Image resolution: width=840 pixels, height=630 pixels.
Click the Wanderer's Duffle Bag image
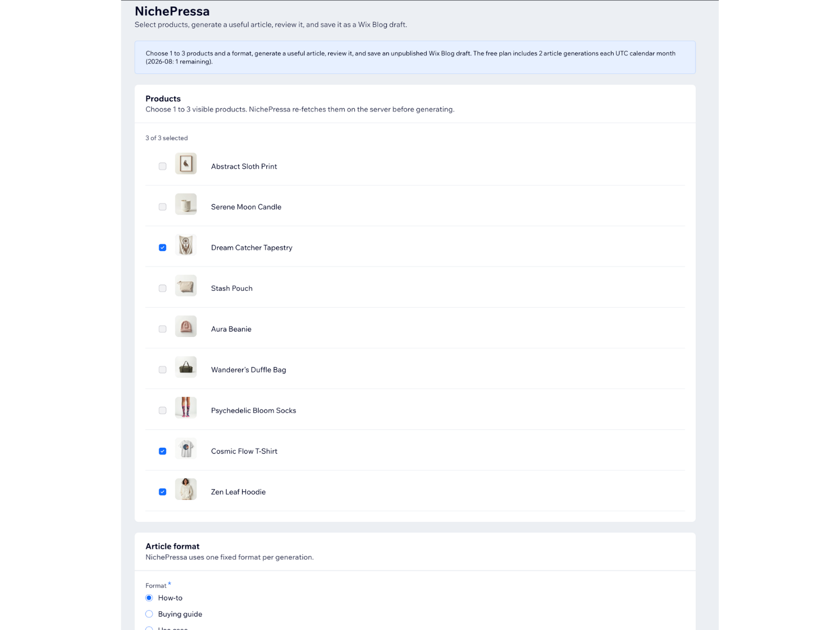click(x=186, y=367)
